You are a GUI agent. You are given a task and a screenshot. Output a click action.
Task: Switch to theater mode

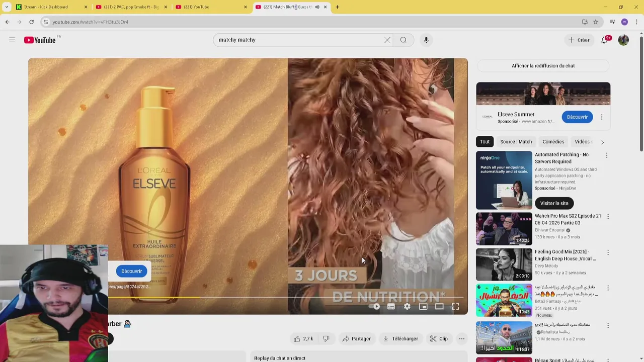[x=439, y=306]
